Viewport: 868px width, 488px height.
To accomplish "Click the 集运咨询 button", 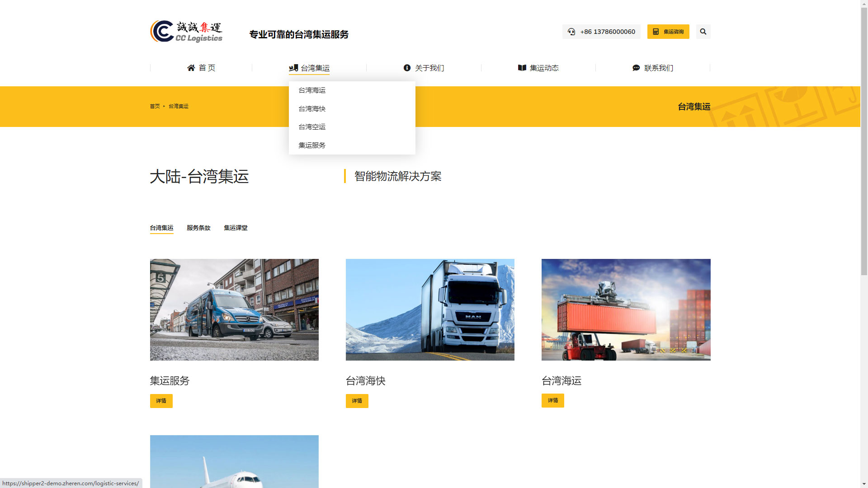I will tap(668, 32).
